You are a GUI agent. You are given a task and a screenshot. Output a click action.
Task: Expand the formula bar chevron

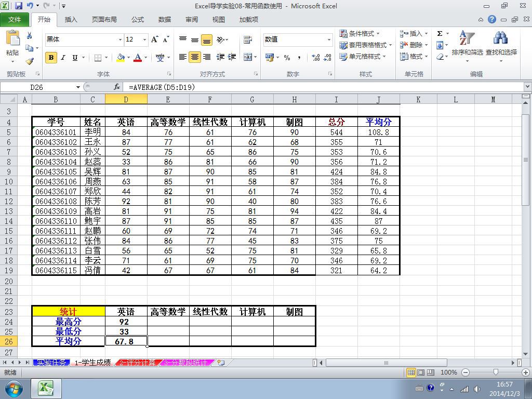(x=528, y=87)
